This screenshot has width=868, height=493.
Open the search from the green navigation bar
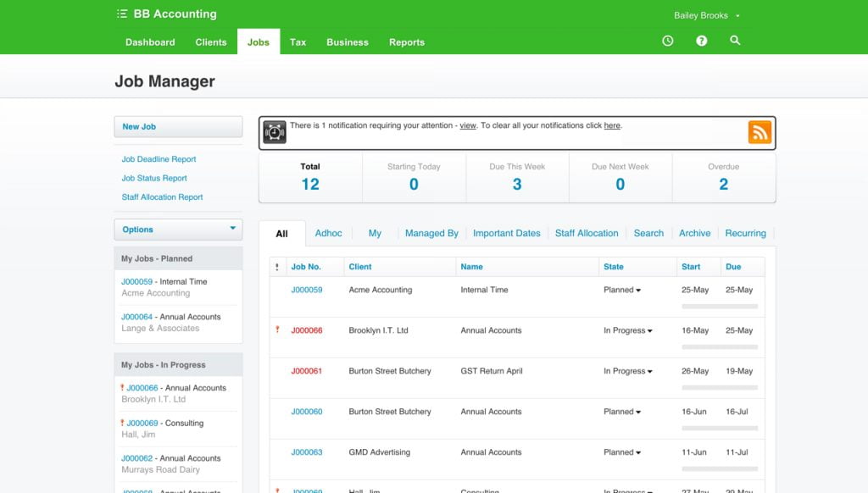[x=734, y=40]
